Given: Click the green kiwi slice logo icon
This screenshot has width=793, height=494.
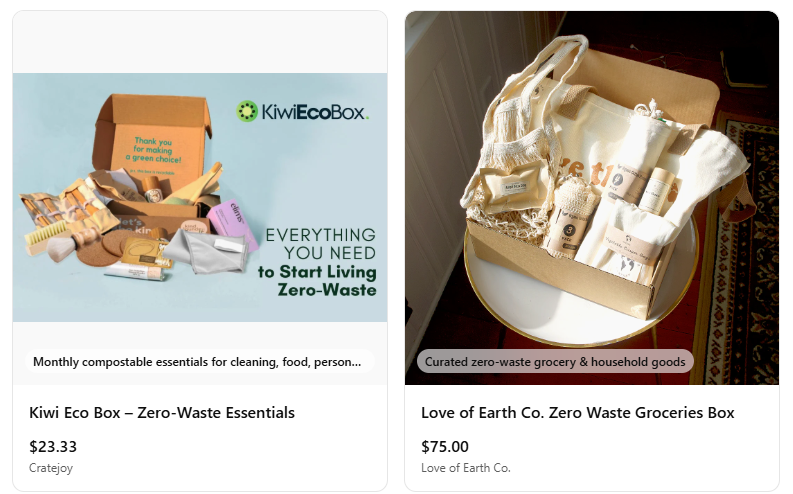Looking at the screenshot, I should 247,111.
